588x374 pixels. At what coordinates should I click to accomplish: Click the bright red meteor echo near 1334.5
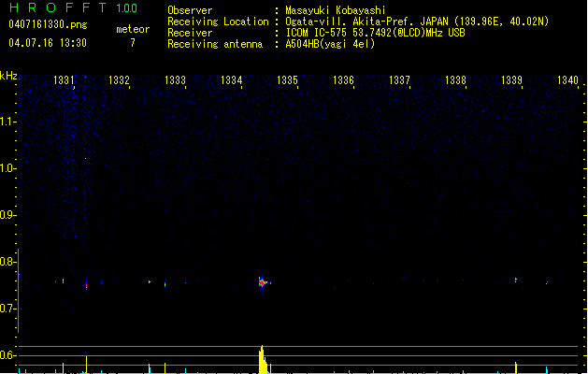[x=262, y=282]
